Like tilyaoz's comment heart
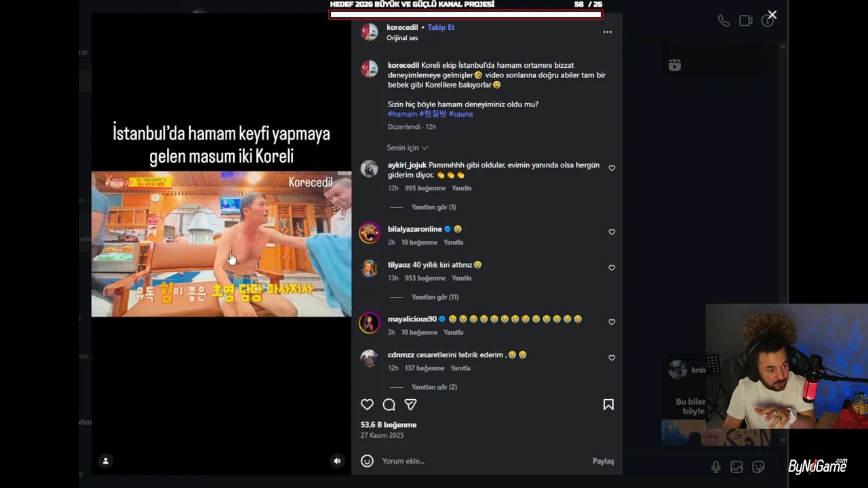The height and width of the screenshot is (488, 868). coord(612,268)
